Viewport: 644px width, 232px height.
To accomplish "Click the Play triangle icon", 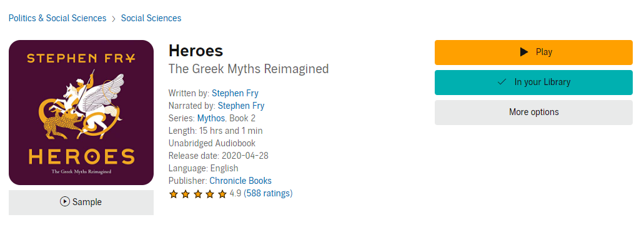I will point(523,52).
